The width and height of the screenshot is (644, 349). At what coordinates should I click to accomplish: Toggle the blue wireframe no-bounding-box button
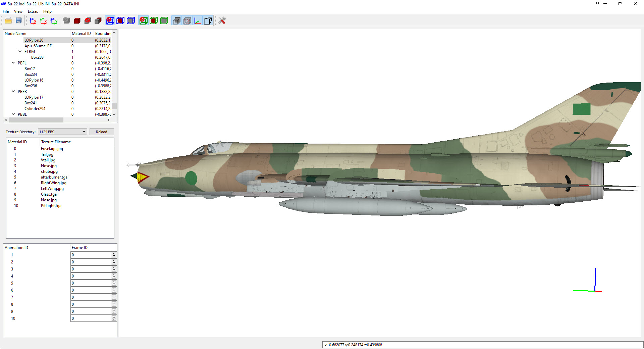110,21
